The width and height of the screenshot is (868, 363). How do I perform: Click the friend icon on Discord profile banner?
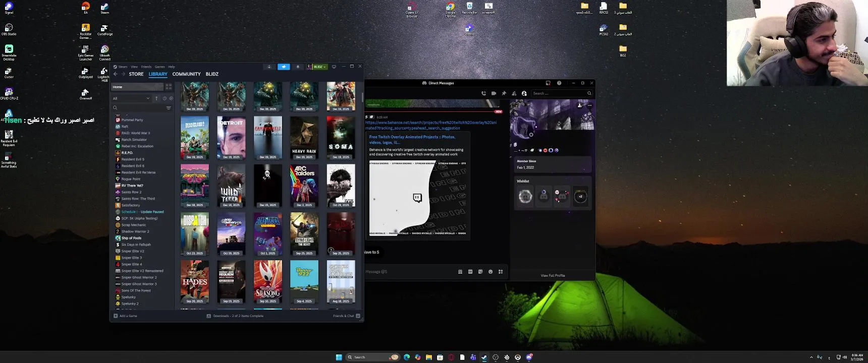[580, 105]
